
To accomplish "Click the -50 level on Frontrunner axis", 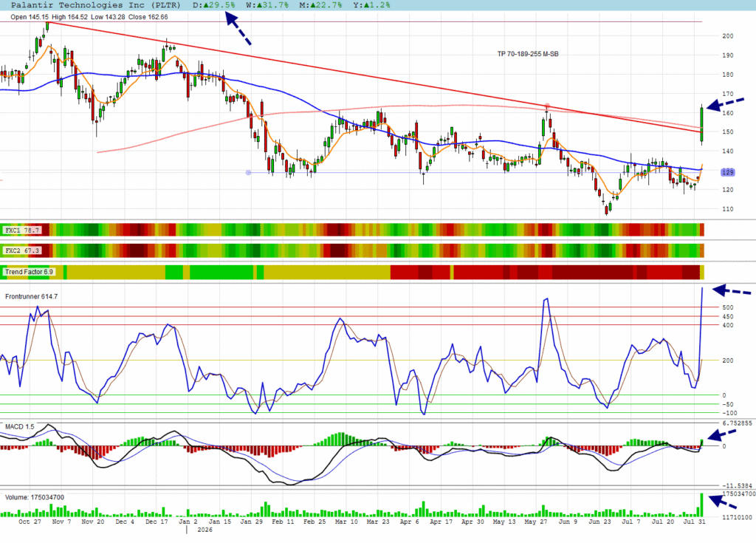I will [727, 404].
